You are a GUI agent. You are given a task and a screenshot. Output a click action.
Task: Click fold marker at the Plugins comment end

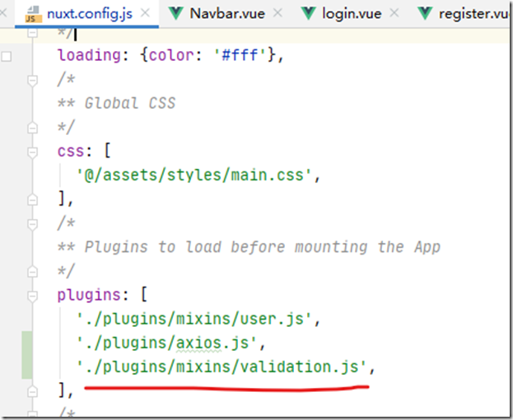pyautogui.click(x=32, y=272)
